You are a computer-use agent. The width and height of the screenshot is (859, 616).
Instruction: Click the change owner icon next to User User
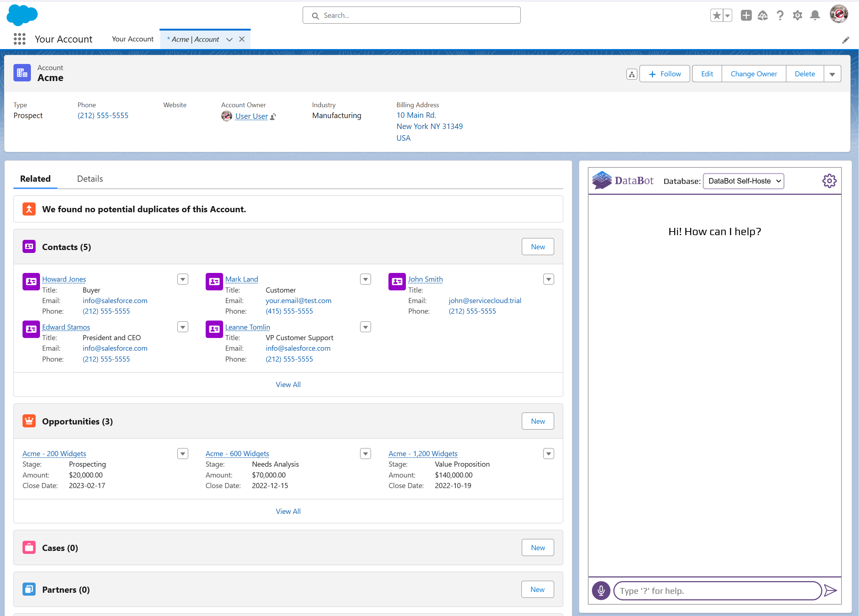point(273,117)
